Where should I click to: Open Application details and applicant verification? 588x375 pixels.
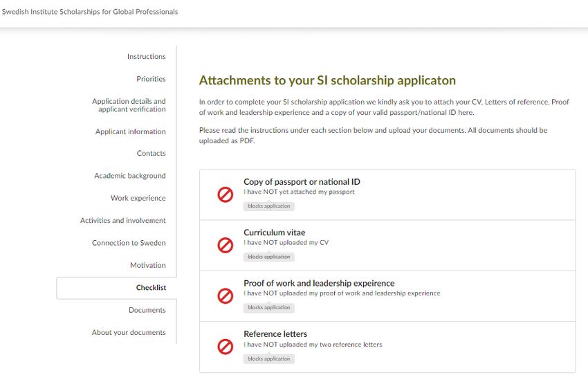tap(129, 105)
